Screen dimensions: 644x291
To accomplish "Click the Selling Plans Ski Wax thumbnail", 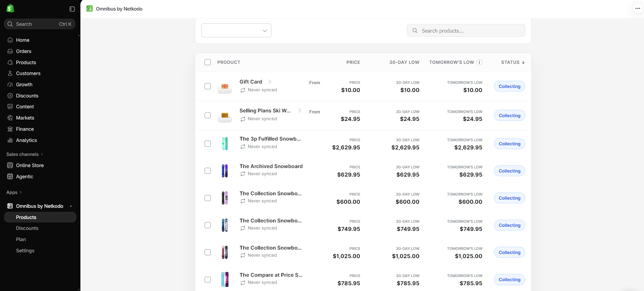I will coord(225,115).
